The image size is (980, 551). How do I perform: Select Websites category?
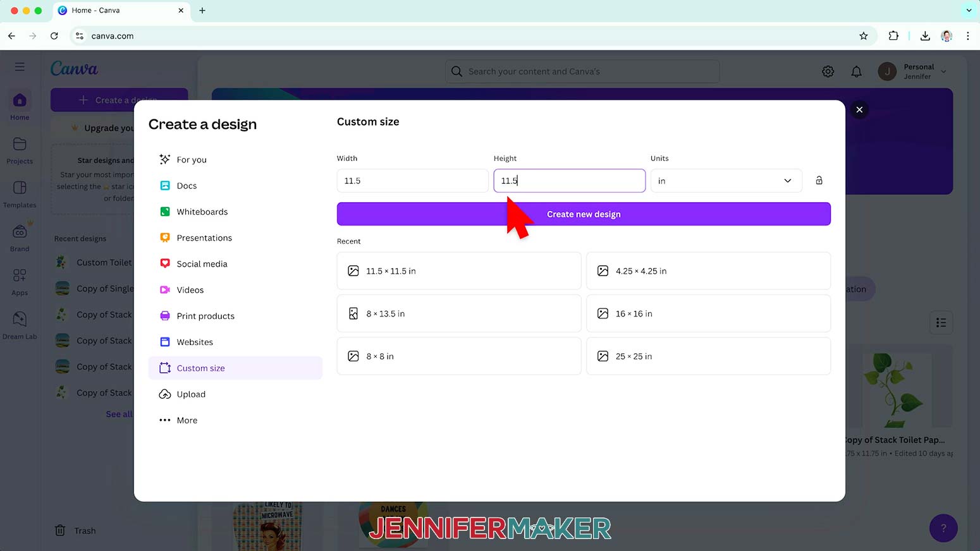[235, 342]
